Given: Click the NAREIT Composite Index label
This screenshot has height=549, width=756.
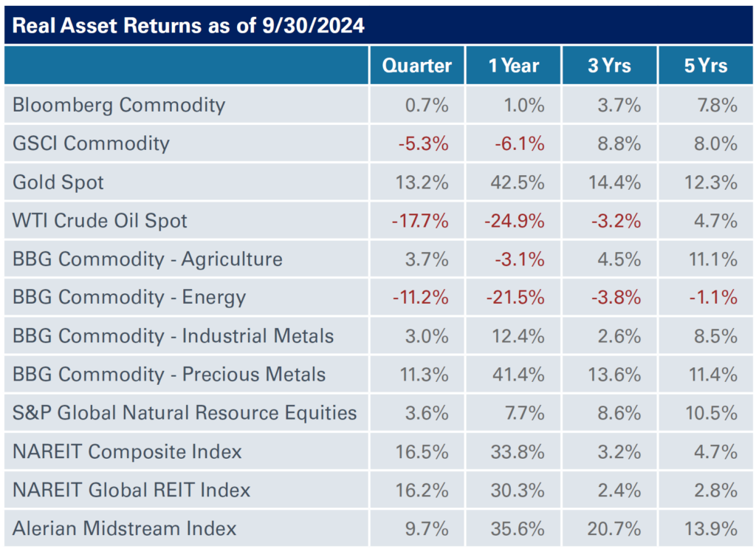Looking at the screenshot, I should (127, 451).
